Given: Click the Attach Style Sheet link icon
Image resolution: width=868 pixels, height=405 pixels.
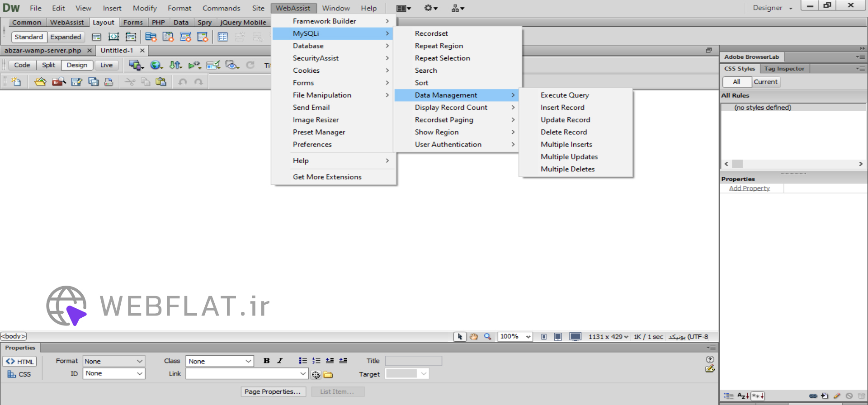Looking at the screenshot, I should (813, 396).
